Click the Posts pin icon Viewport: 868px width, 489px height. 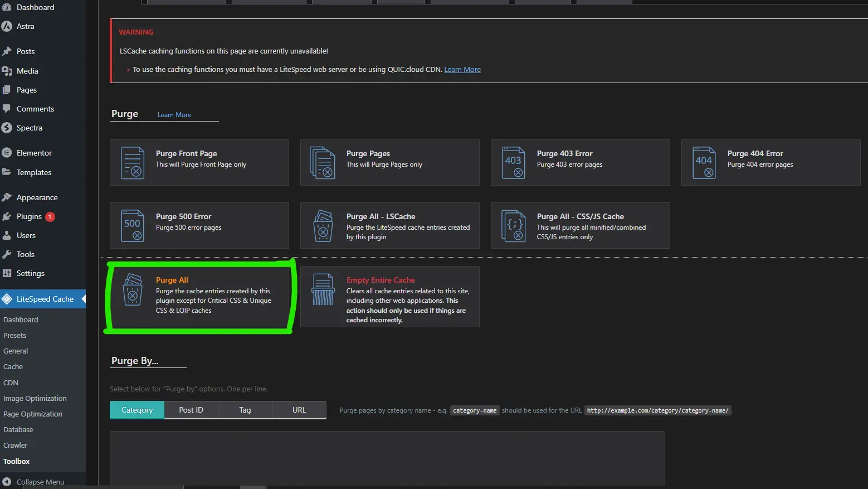tap(7, 51)
